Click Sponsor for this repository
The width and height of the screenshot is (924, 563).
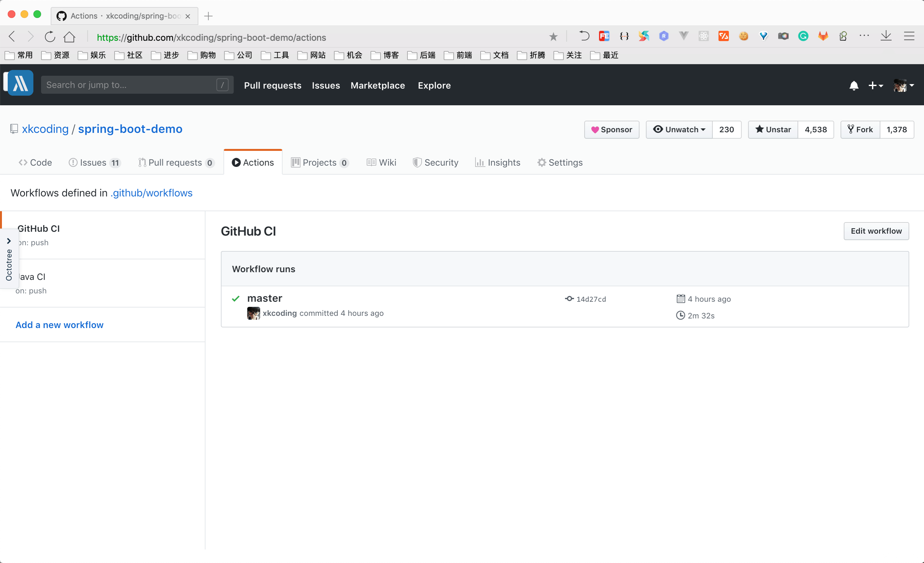pyautogui.click(x=611, y=129)
